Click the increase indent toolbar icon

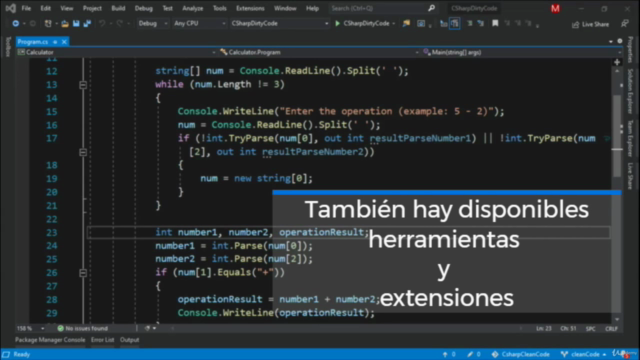481,24
